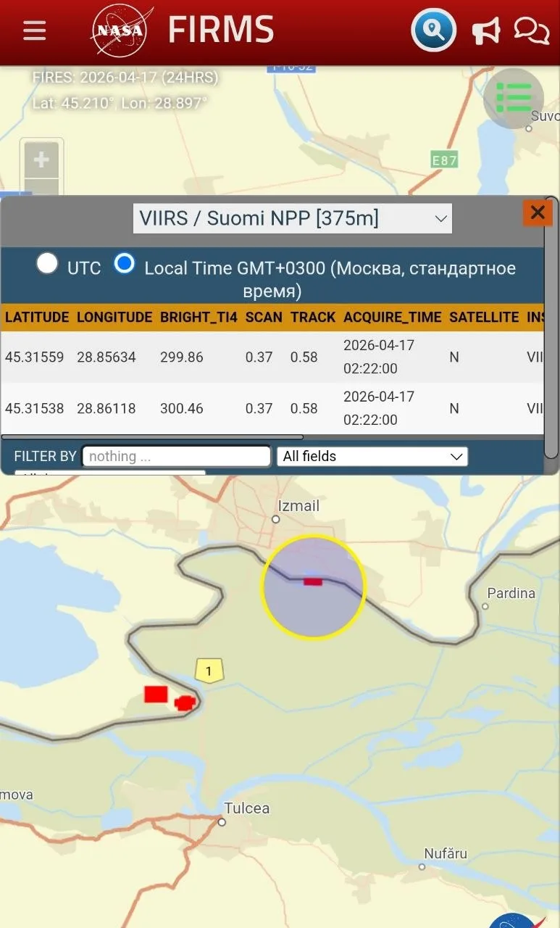Open the green layers list button
This screenshot has height=928, width=560.
click(514, 98)
